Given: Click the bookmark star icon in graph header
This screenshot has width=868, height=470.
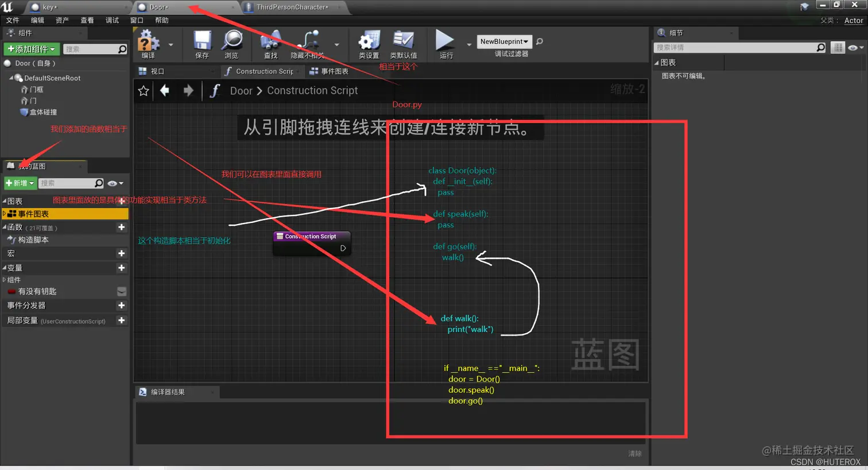Looking at the screenshot, I should point(144,91).
